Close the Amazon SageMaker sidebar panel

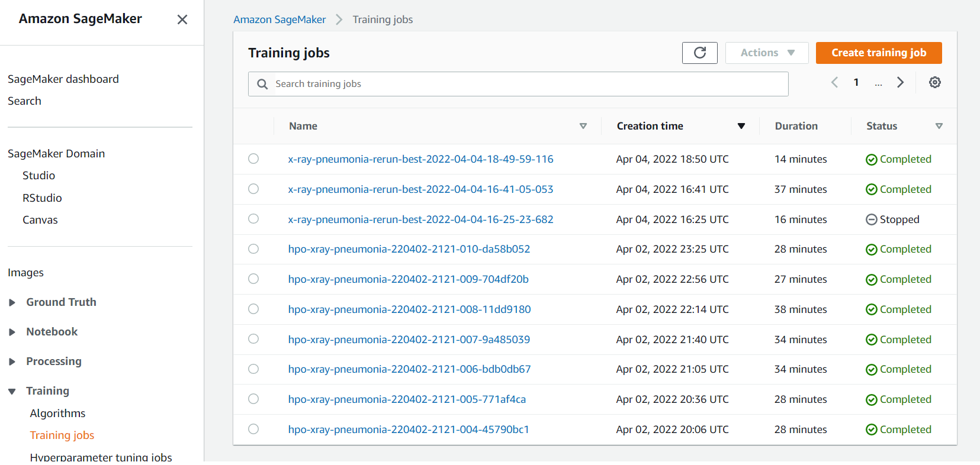(x=182, y=20)
